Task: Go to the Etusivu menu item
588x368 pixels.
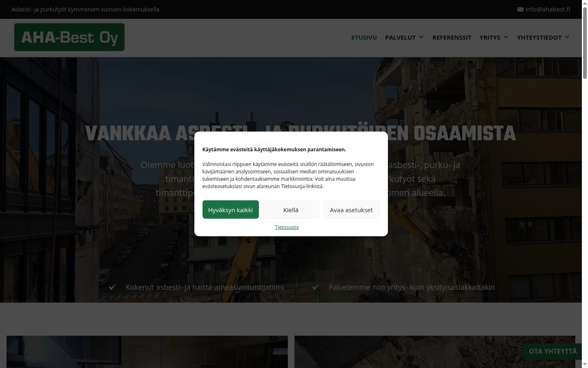Action: point(364,37)
